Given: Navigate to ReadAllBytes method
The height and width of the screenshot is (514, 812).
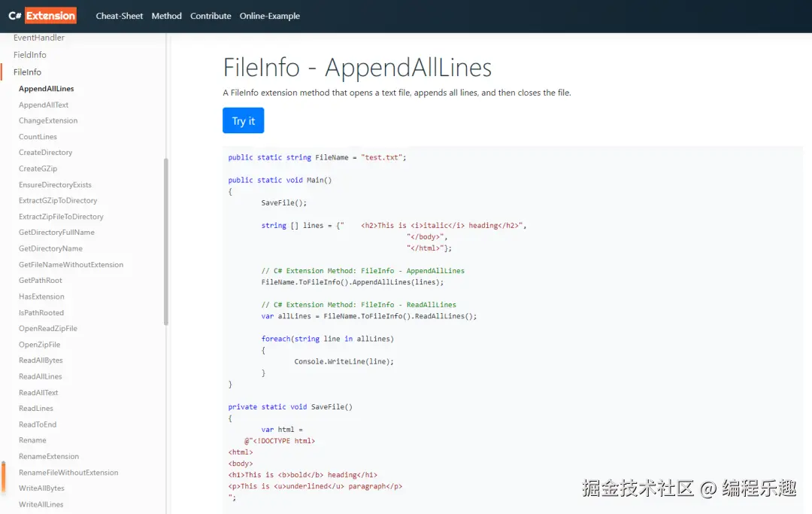Looking at the screenshot, I should (x=41, y=360).
